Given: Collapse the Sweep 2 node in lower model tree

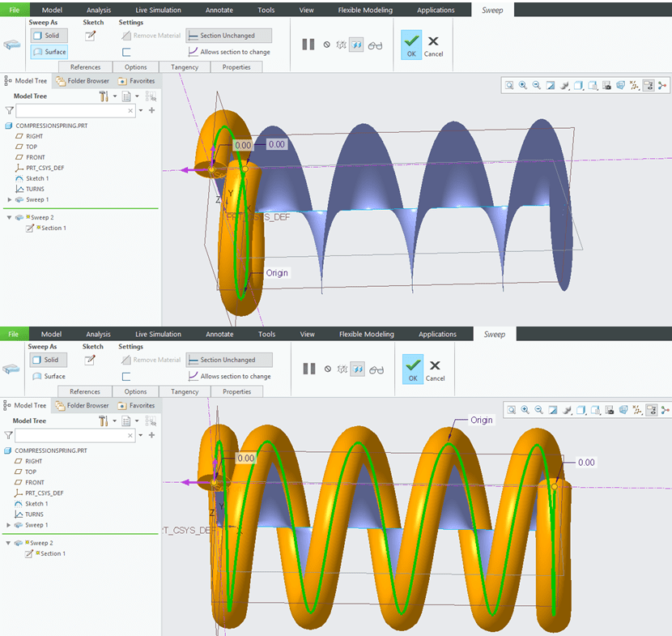Looking at the screenshot, I should (10, 543).
